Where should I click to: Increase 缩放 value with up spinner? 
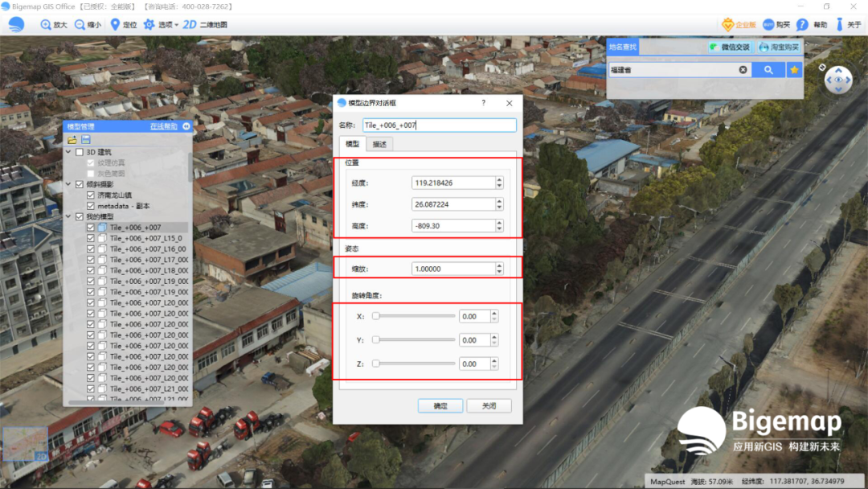coord(499,265)
